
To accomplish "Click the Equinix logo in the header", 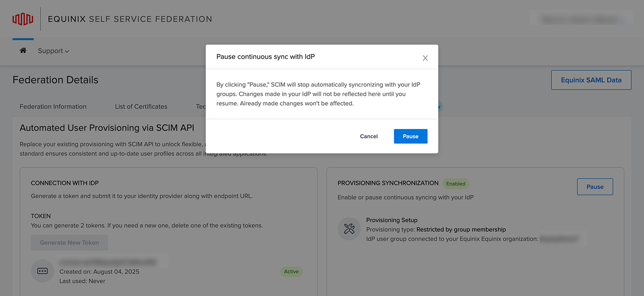I will click(x=23, y=19).
